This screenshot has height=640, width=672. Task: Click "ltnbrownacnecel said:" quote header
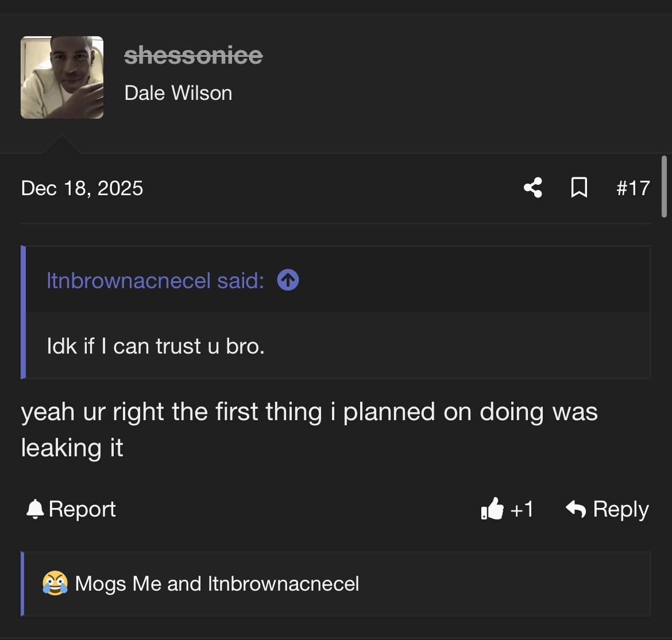155,281
